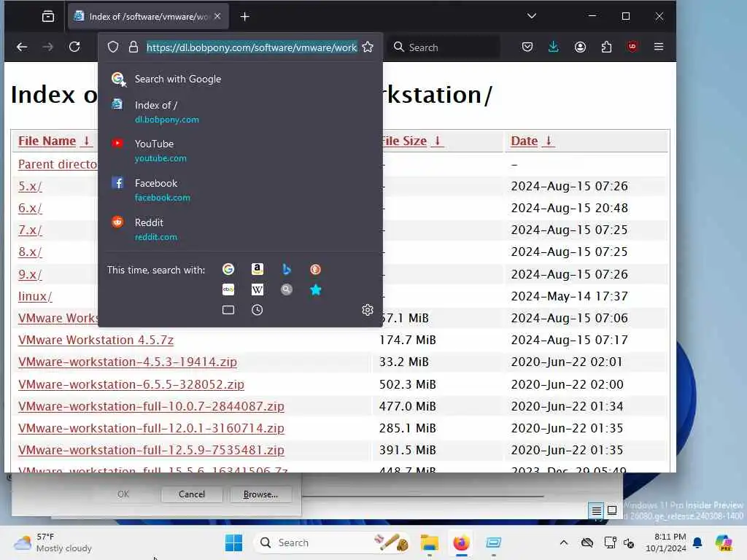Open the Firefox downloads panel
The height and width of the screenshot is (560, 747).
click(554, 47)
